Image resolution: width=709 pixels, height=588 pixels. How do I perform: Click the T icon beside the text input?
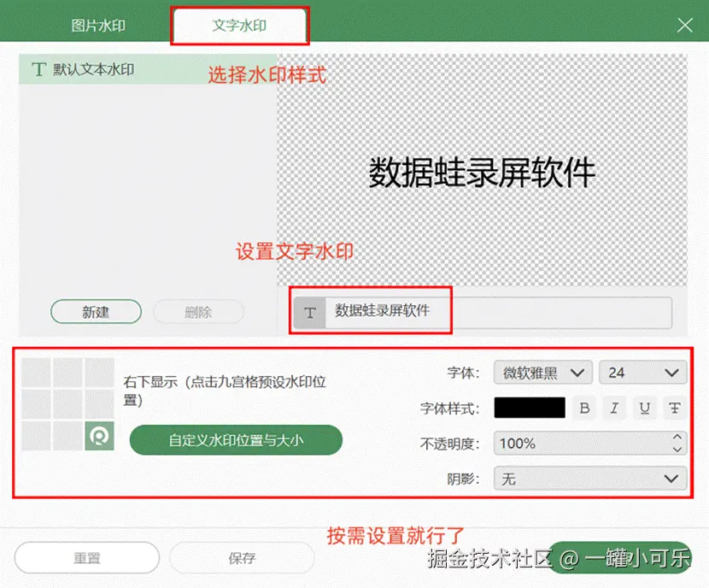tap(310, 313)
